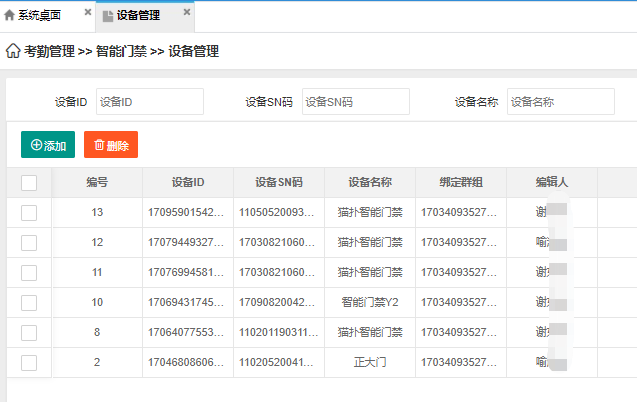Click into the 设备SN码 input field
Viewport: 637px width, 402px height.
coord(355,102)
